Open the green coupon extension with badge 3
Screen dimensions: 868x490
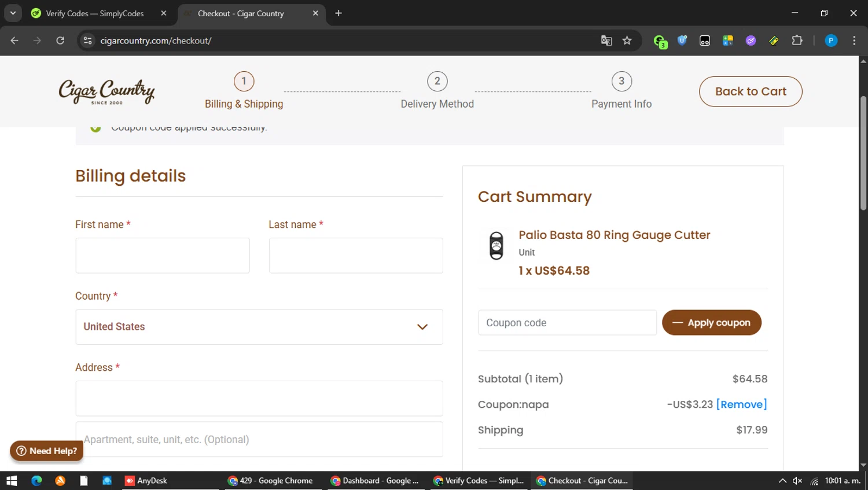(660, 41)
